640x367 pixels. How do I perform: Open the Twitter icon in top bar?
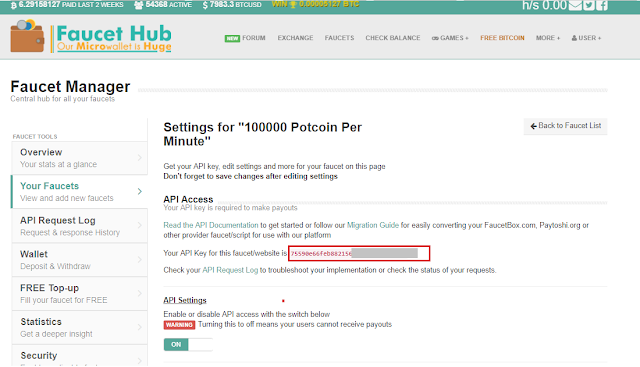(x=589, y=5)
